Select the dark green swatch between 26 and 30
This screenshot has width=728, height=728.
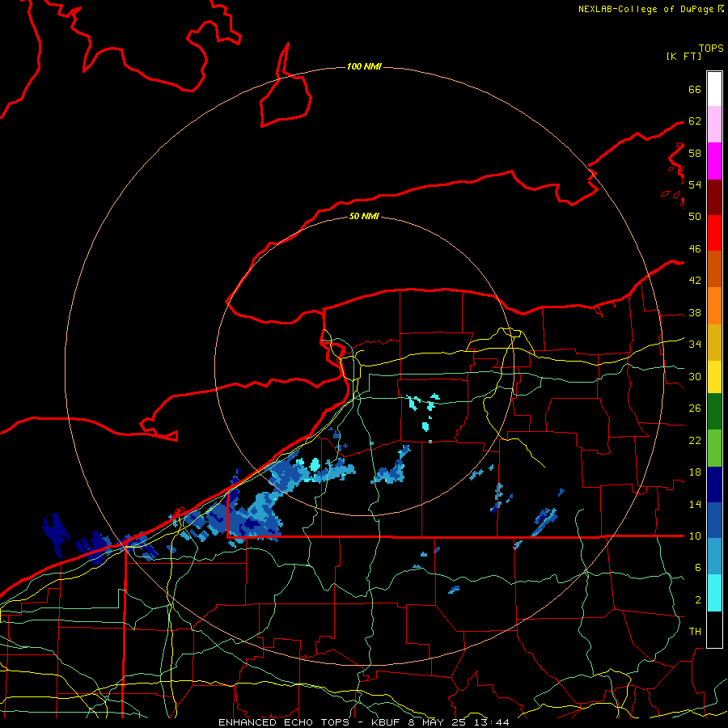pos(714,412)
